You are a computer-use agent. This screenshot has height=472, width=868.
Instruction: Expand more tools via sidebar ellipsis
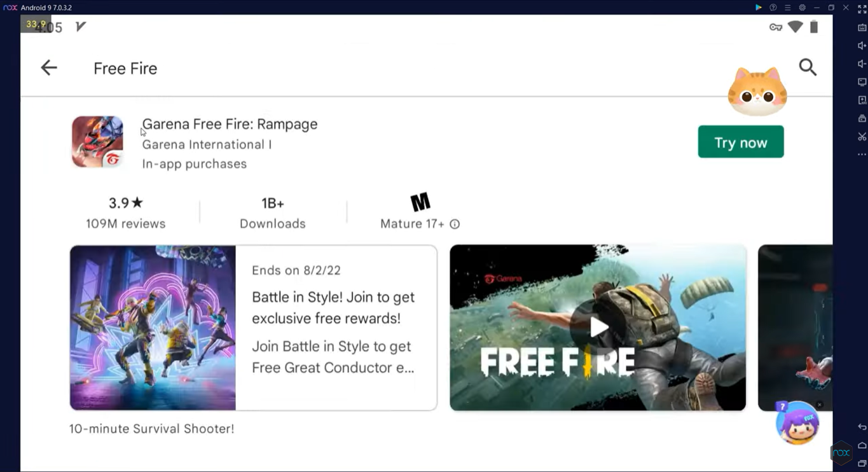(x=862, y=155)
